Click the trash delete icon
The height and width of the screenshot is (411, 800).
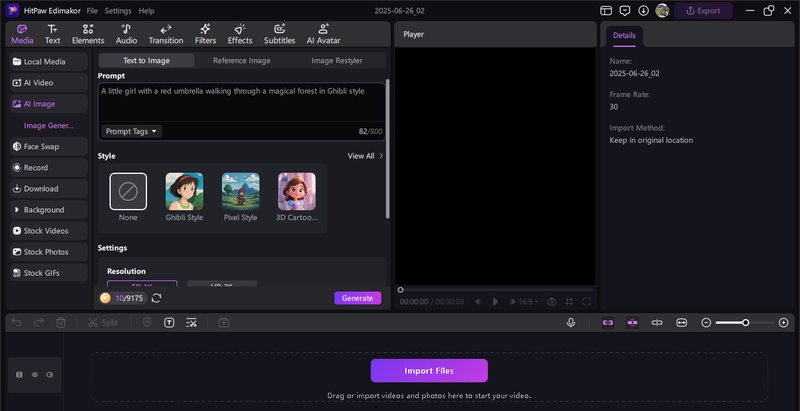point(61,323)
